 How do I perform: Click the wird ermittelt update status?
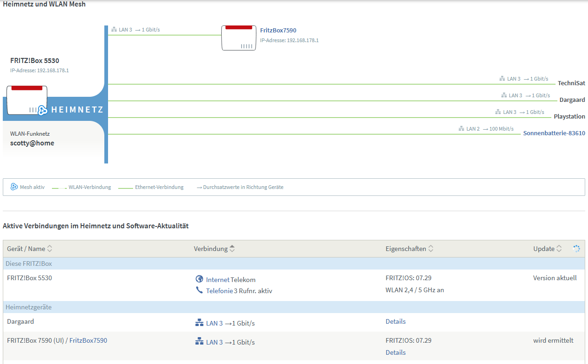pos(553,340)
